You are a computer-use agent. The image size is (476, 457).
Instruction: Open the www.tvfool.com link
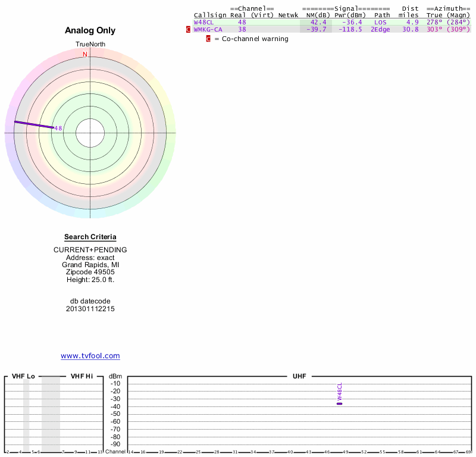coord(90,356)
